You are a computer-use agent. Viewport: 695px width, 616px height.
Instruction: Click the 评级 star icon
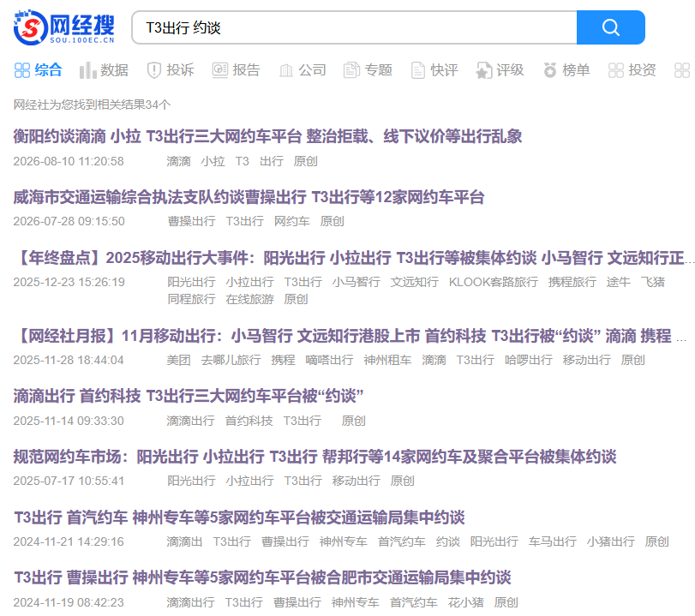pos(483,70)
